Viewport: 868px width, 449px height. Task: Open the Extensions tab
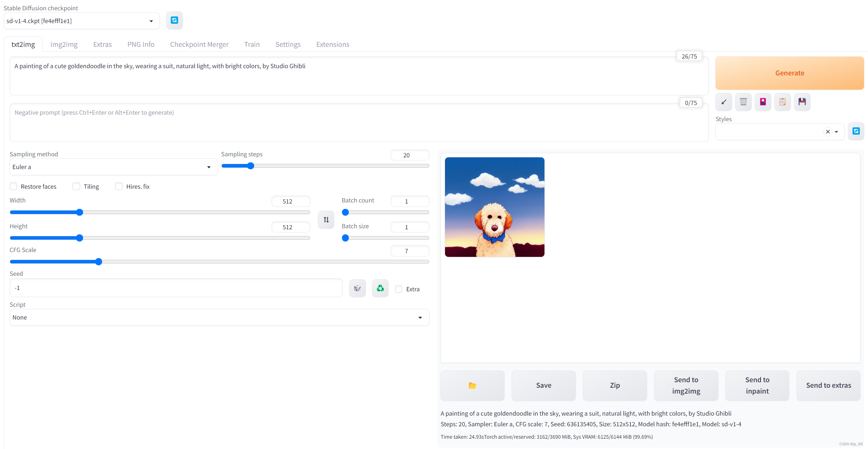pyautogui.click(x=332, y=44)
